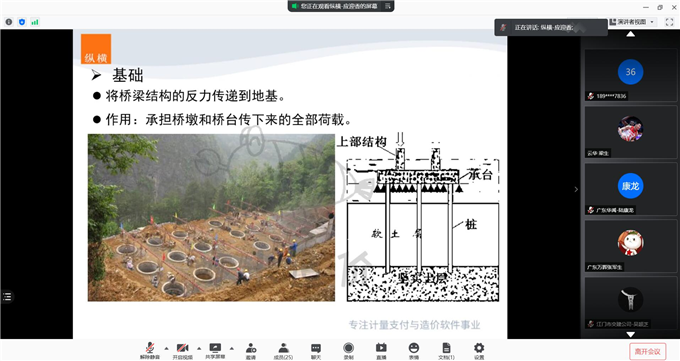The width and height of the screenshot is (680, 361).
Task: Open the speaker view (演讲者视图) dropdown
Action: [632, 22]
